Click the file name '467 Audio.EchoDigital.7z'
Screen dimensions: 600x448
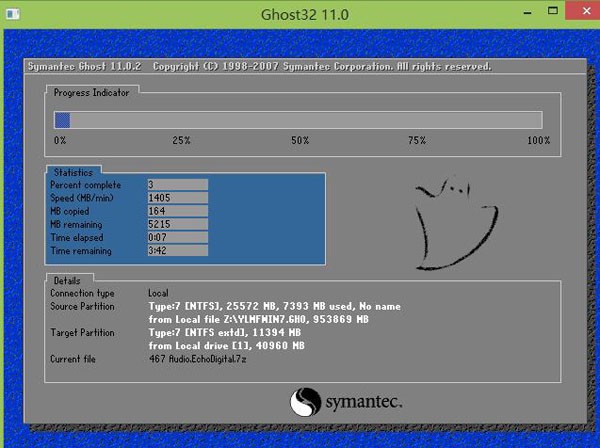[x=197, y=359]
